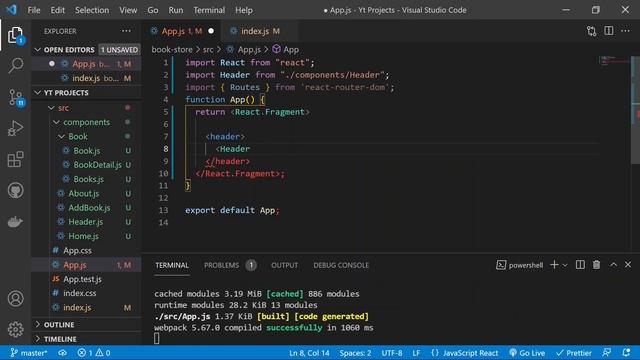Expand the Timeline section
640x360 pixels.
point(87,339)
